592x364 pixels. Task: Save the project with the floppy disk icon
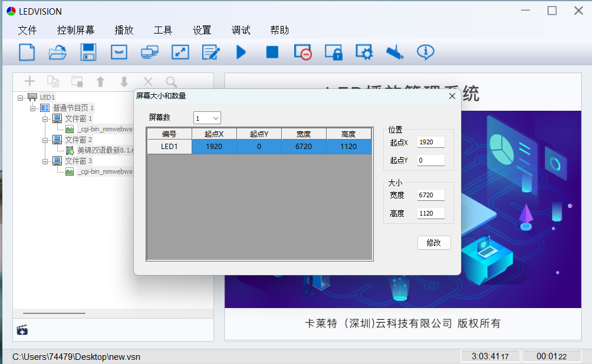click(88, 52)
